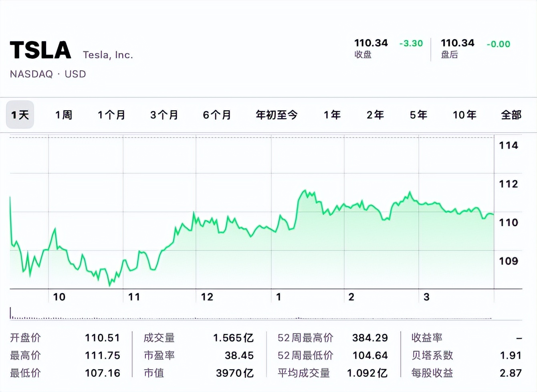Viewport: 537px width, 392px height.
Task: Open the 年初至今 chart view
Action: (276, 115)
